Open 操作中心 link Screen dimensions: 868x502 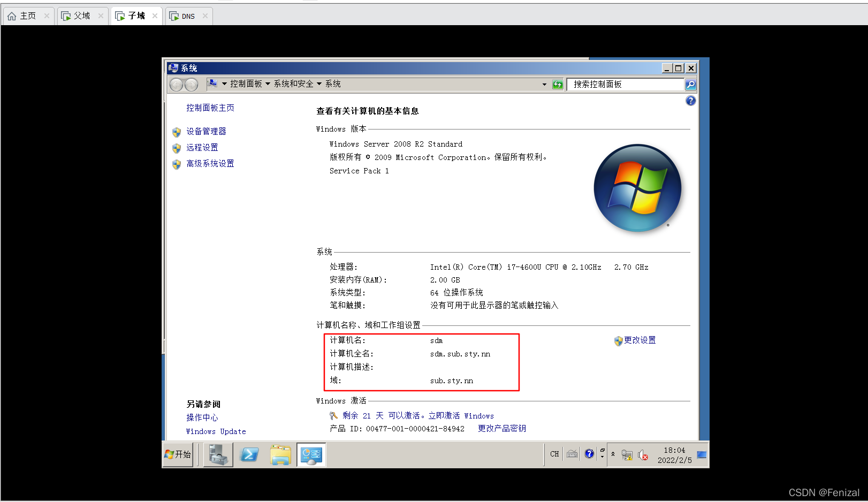click(x=202, y=418)
